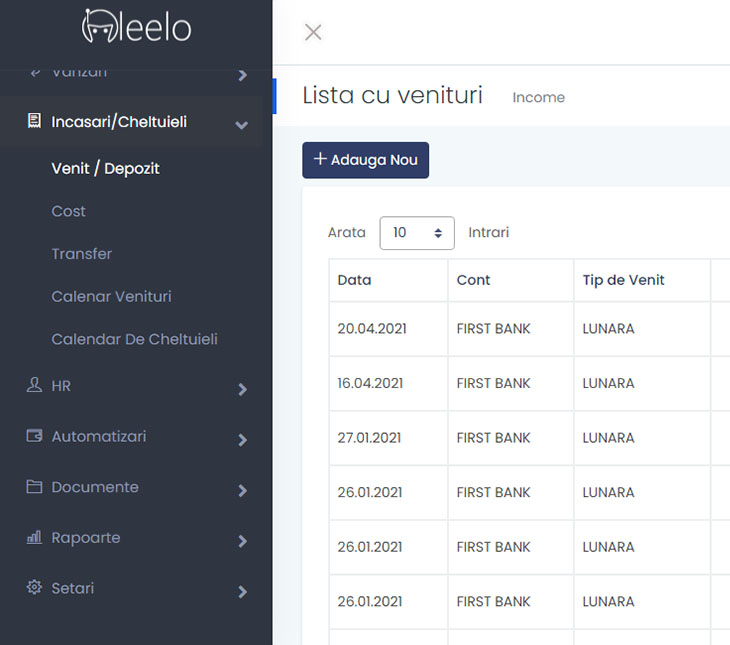The image size is (730, 645).
Task: Sort the table by Data column header
Action: [355, 280]
